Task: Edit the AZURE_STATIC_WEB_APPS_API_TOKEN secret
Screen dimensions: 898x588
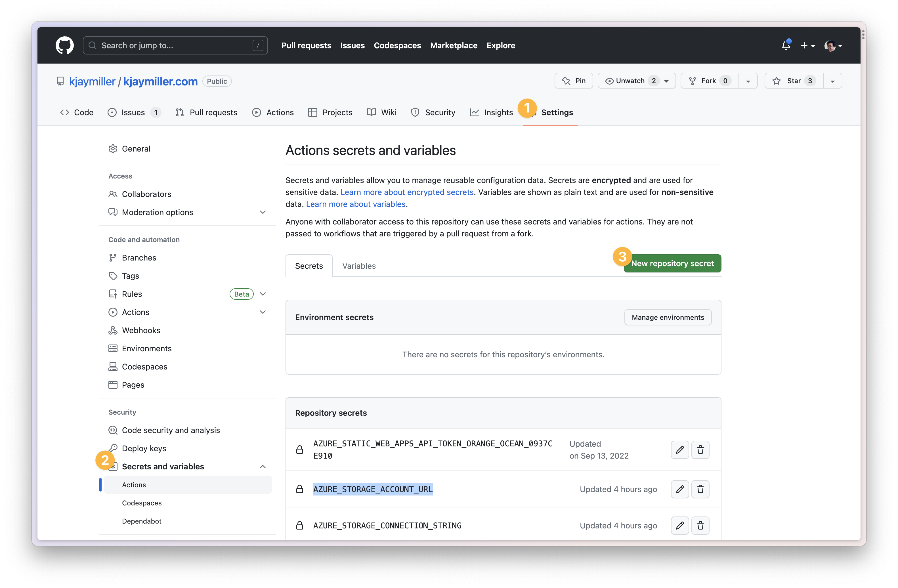Action: 680,450
